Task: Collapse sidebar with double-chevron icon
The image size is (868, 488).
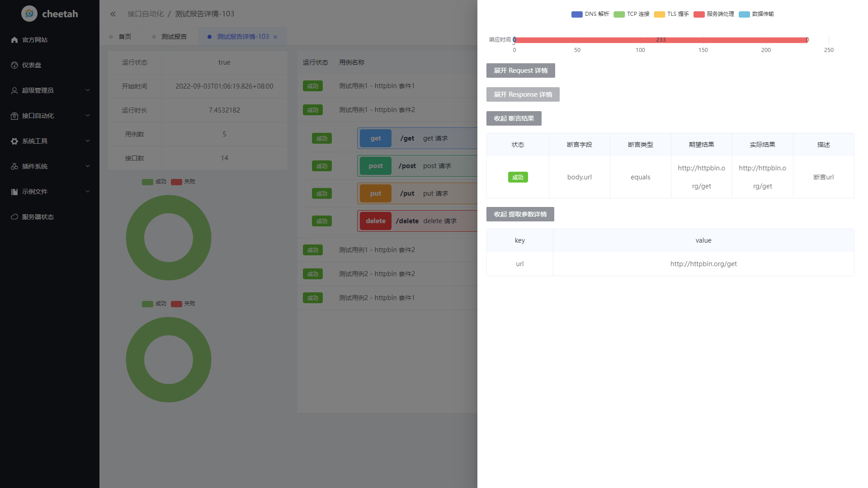Action: 113,14
